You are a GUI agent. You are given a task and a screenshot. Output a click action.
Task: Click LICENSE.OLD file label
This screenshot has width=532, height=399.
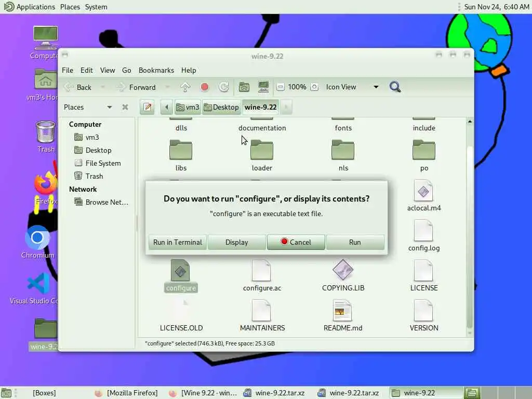point(181,328)
